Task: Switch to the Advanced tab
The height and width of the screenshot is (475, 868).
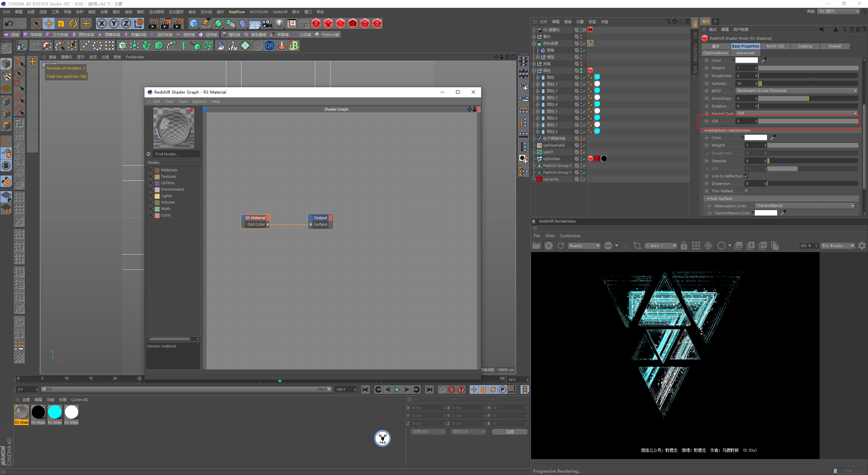Action: (x=746, y=53)
